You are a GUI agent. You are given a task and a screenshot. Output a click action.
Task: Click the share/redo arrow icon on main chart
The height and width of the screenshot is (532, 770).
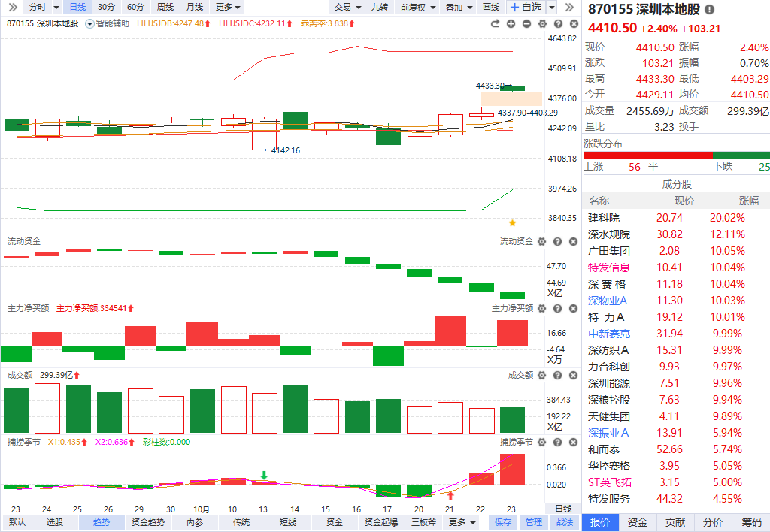pos(495,23)
